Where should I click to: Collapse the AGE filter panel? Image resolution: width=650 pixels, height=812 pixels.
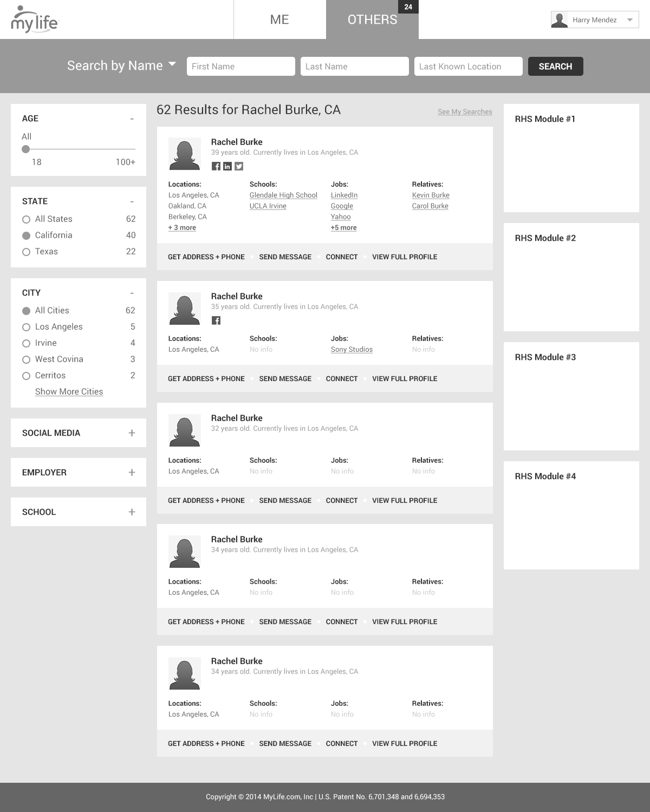coord(132,119)
